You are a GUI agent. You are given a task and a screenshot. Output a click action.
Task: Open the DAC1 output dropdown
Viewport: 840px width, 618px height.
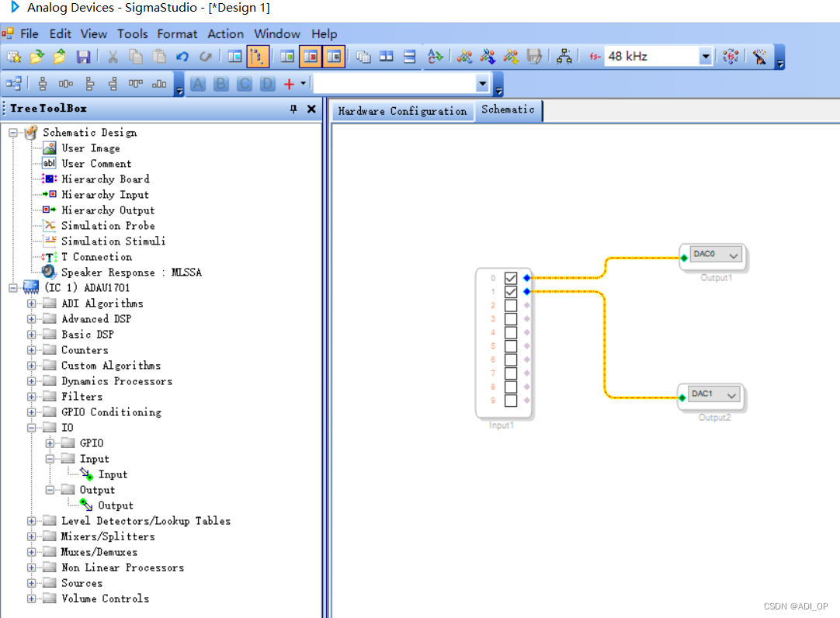(x=731, y=395)
